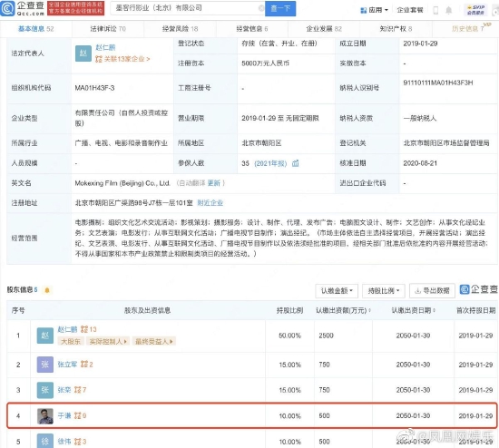
Task: Click 北京市朝阳区市场监督管理局 value
Action: [446, 143]
